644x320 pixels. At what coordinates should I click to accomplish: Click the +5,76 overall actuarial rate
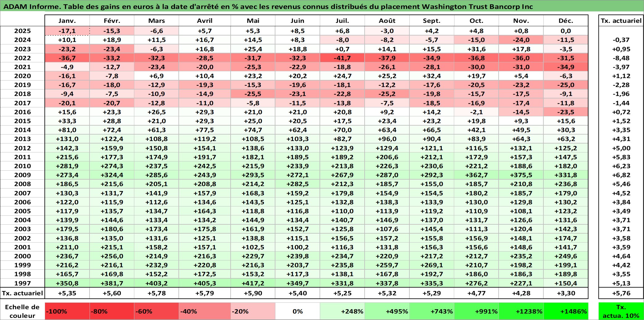point(621,293)
